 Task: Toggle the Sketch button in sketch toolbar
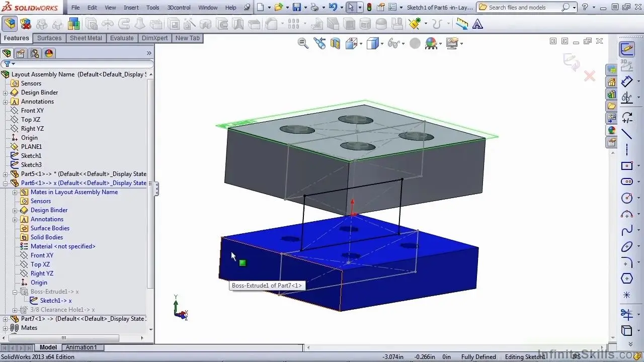[626, 49]
